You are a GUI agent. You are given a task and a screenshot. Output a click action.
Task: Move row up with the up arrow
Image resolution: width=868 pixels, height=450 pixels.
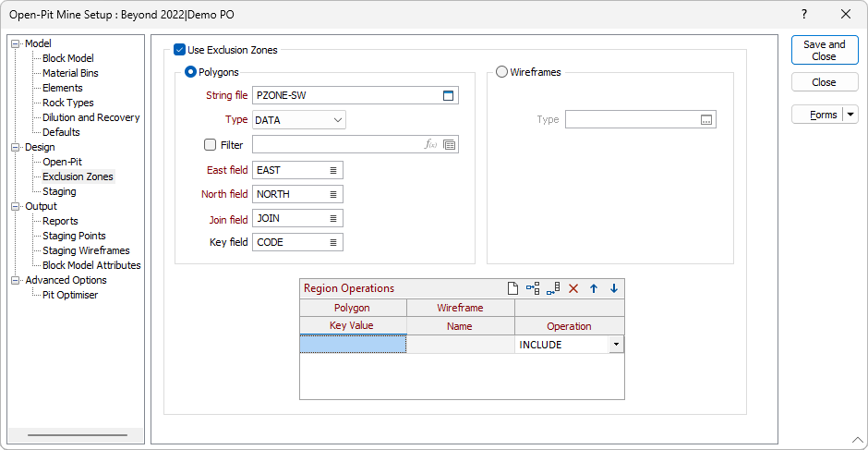[594, 288]
